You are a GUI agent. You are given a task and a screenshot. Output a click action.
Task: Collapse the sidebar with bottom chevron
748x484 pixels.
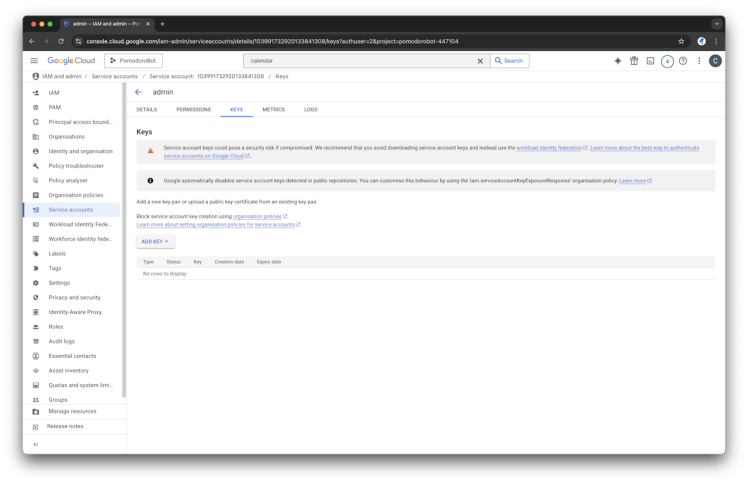35,444
